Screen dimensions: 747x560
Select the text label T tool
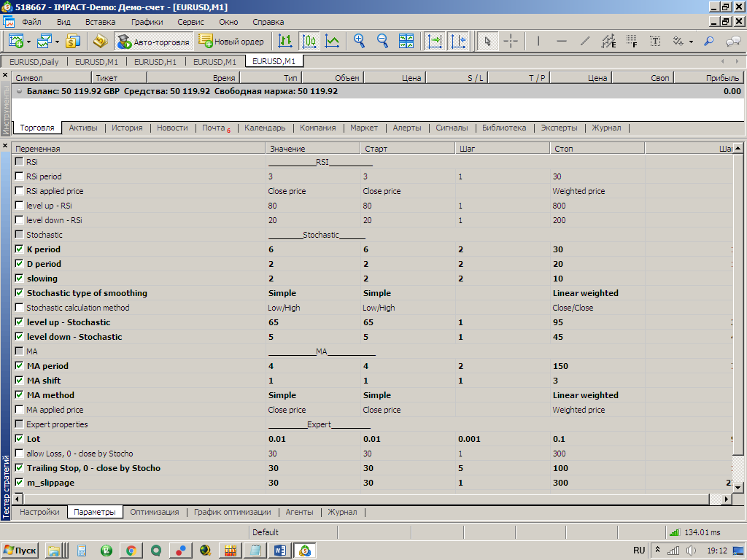pos(655,42)
